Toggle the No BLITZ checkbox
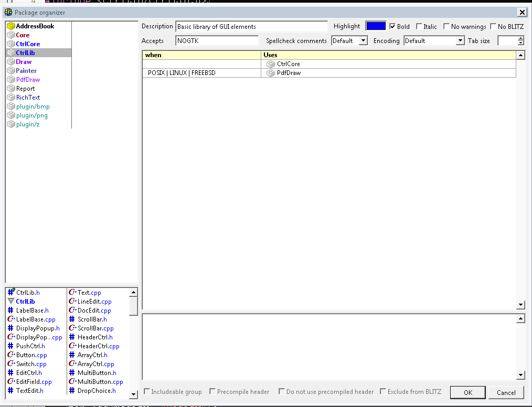Image resolution: width=532 pixels, height=407 pixels. (493, 27)
